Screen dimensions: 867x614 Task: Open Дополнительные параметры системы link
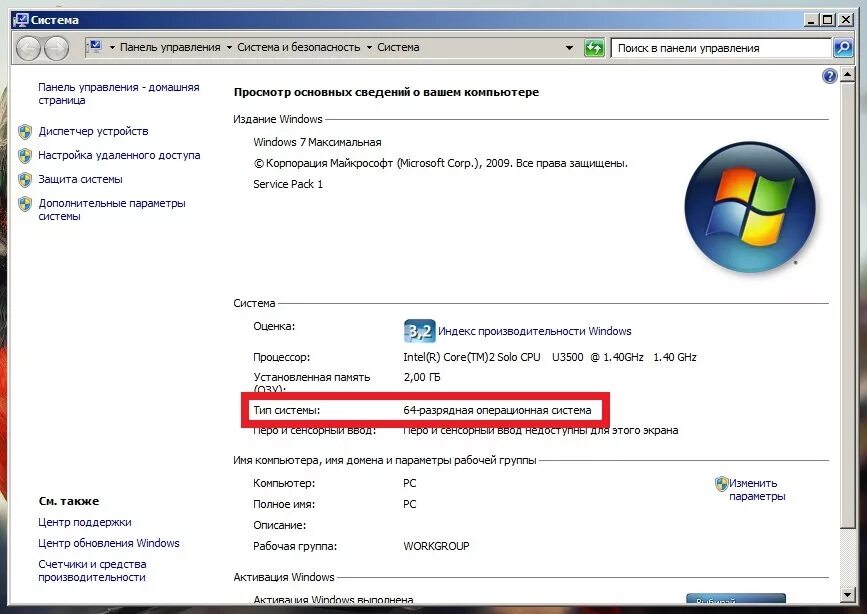click(112, 210)
